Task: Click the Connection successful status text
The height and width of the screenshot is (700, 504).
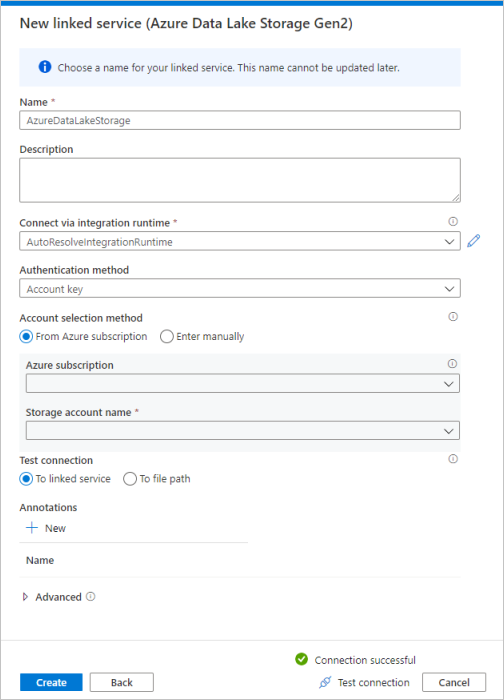Action: coord(365,660)
